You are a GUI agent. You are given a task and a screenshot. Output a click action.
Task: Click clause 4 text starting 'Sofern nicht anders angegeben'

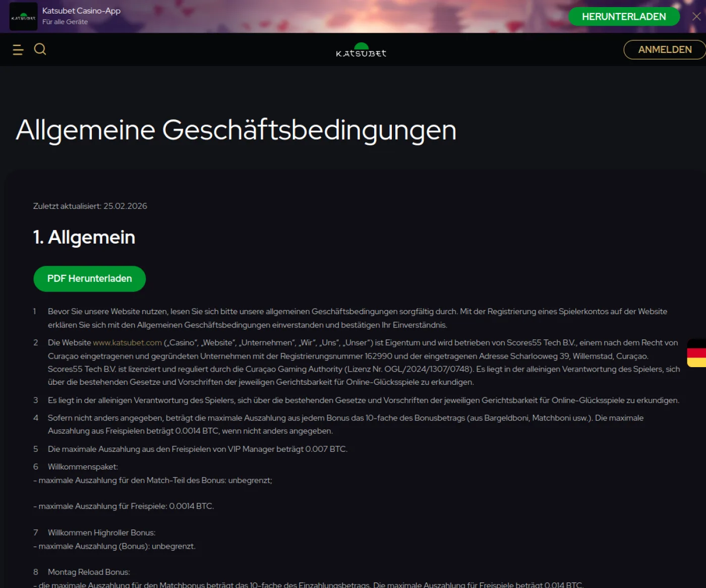(x=346, y=425)
